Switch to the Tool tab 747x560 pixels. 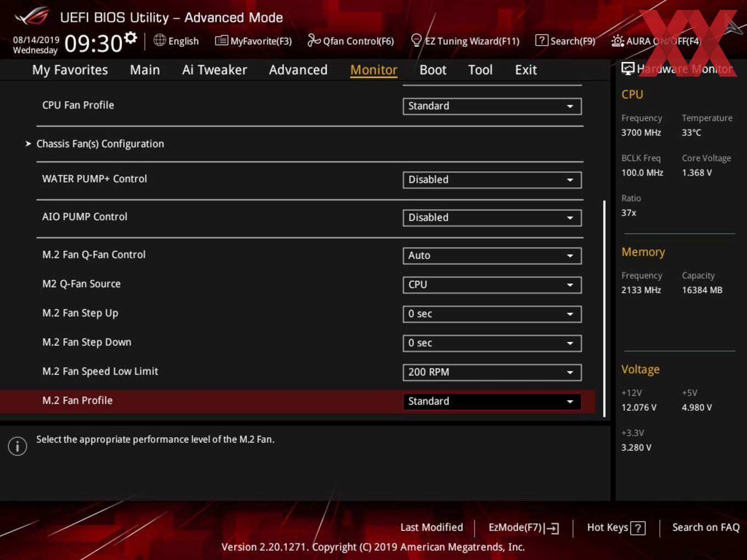click(480, 70)
